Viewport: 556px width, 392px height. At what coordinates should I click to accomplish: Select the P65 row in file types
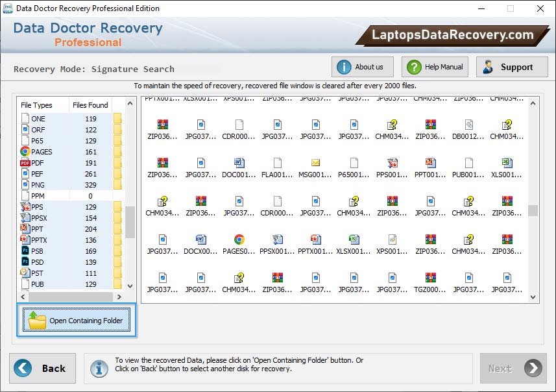pos(71,140)
